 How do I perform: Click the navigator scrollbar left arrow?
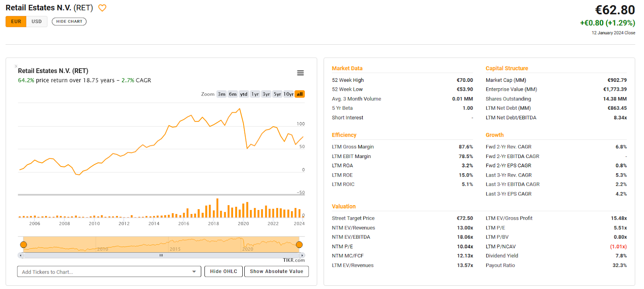(x=21, y=255)
